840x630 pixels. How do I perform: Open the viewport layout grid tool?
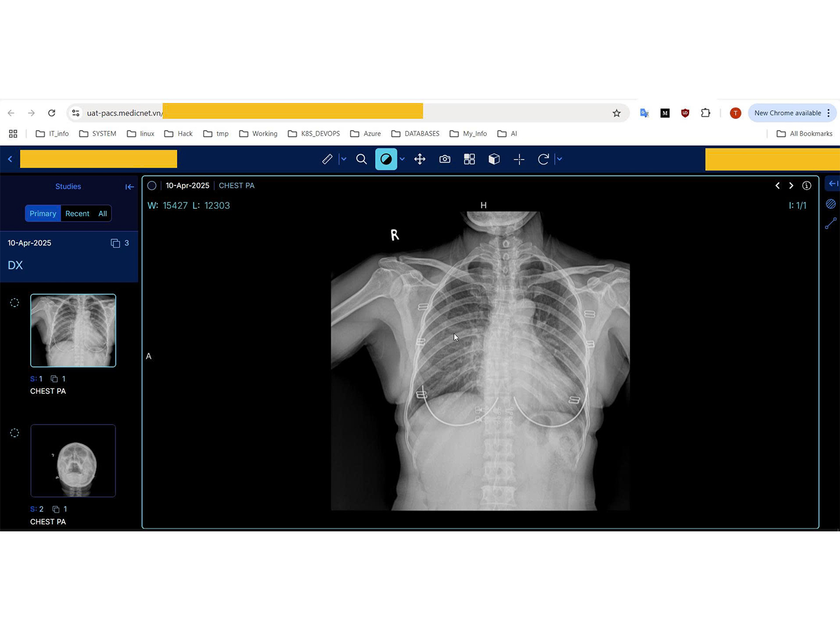469,159
